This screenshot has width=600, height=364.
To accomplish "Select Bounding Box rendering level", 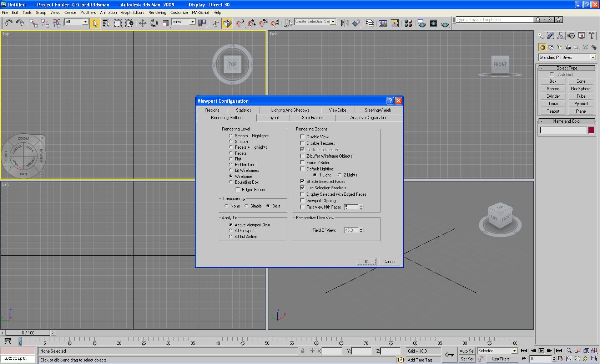I will tap(244, 182).
